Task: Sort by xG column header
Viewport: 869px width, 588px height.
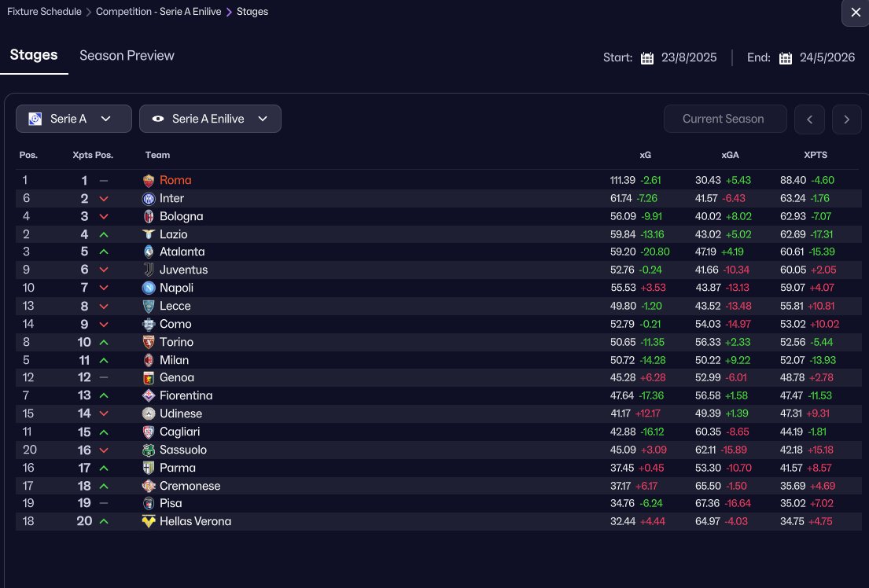Action: click(645, 155)
